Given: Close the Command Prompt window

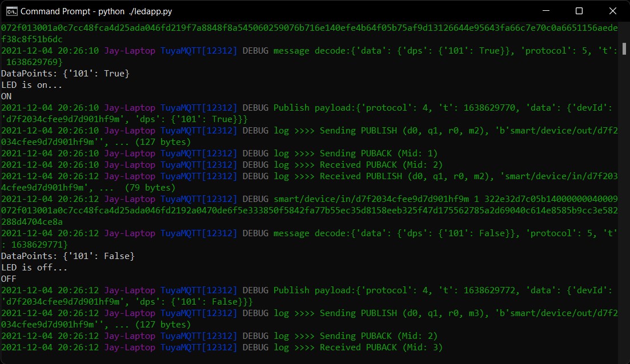Looking at the screenshot, I should coord(612,11).
